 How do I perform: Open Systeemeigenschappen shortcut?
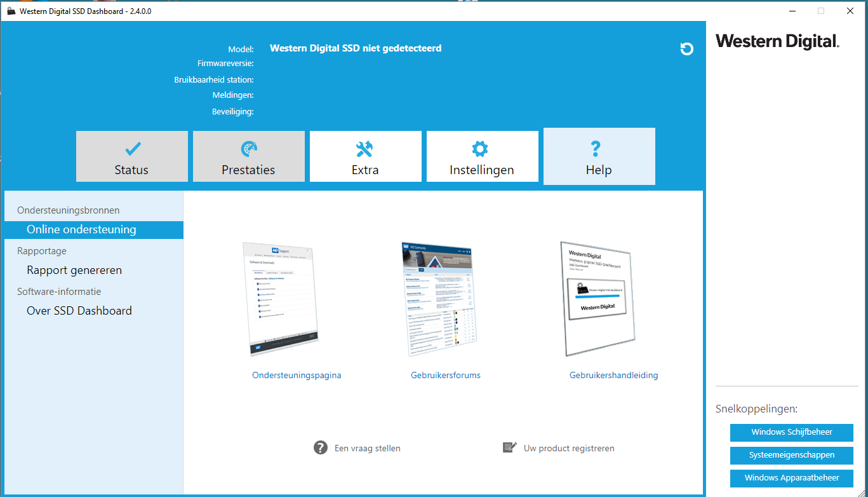pyautogui.click(x=792, y=455)
